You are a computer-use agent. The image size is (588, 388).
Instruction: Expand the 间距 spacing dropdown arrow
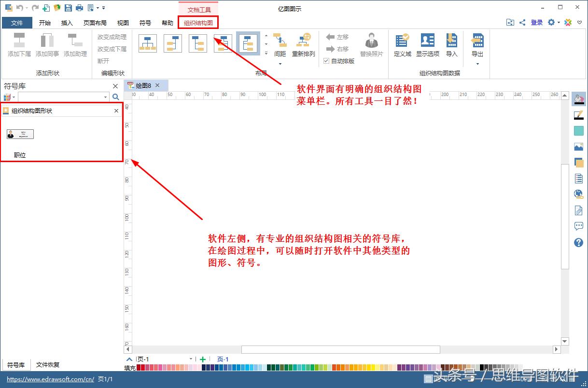click(x=280, y=64)
